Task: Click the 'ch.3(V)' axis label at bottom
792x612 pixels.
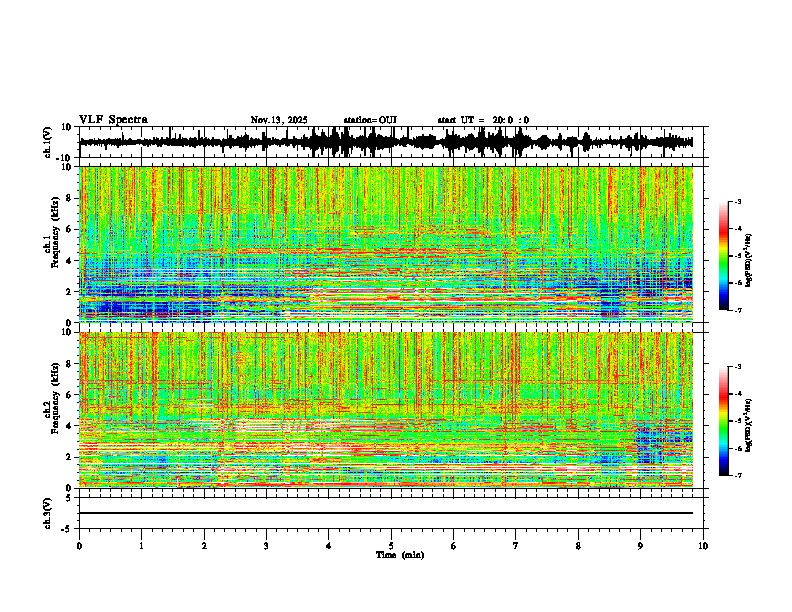Action: (48, 514)
